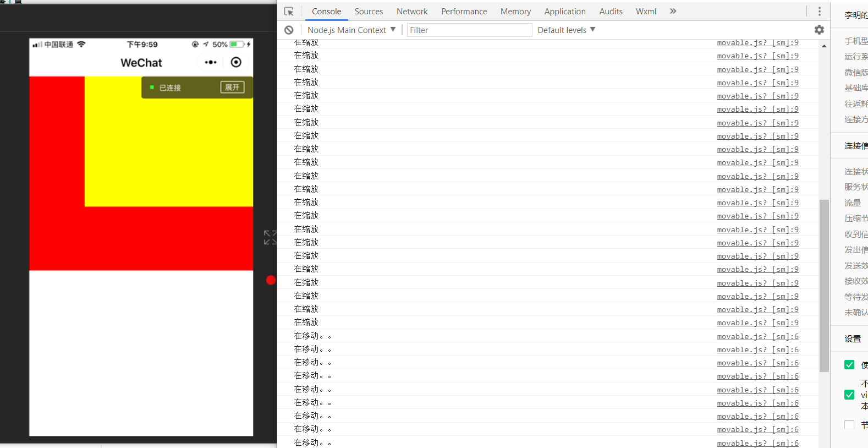The image size is (868, 448).
Task: Click the console scrollbar up arrow
Action: coord(824,46)
